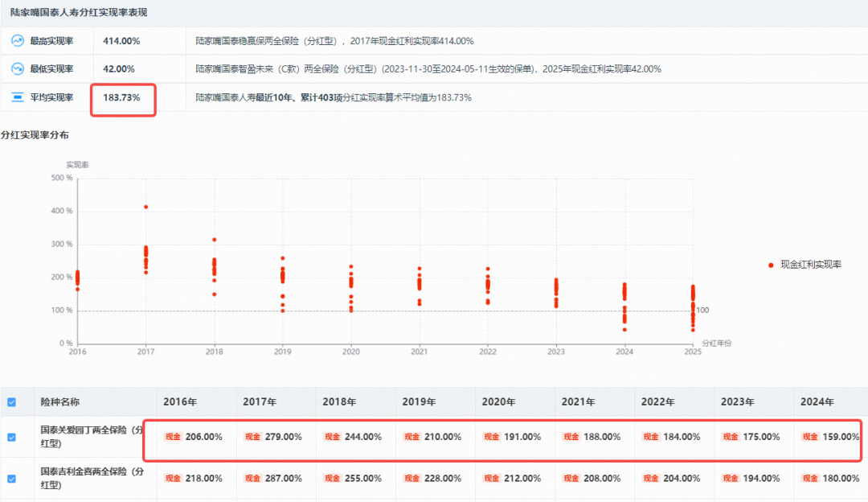The width and height of the screenshot is (868, 502).
Task: Click the 414% data point above 2017
Action: point(146,208)
